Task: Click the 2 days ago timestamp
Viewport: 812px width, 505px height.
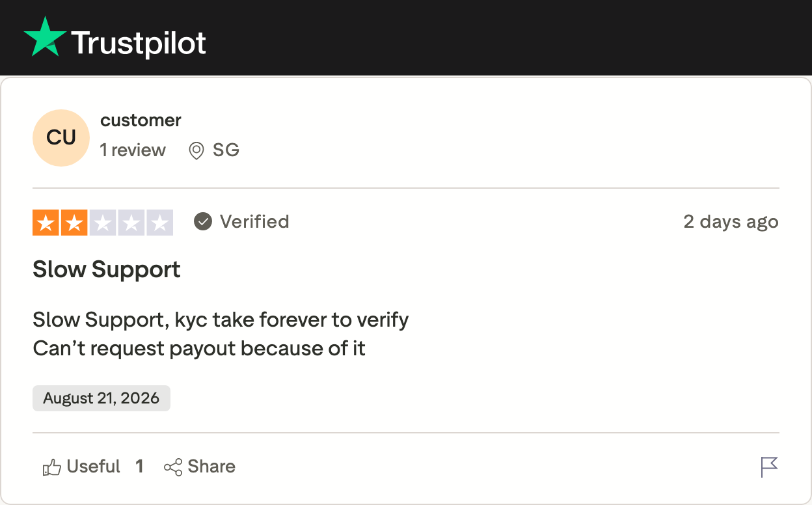Action: 731,222
